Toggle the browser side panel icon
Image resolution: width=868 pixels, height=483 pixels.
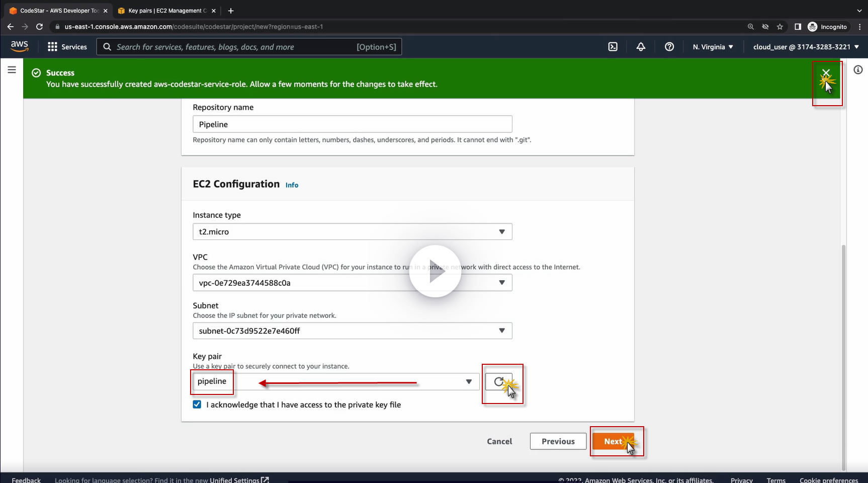tap(798, 27)
